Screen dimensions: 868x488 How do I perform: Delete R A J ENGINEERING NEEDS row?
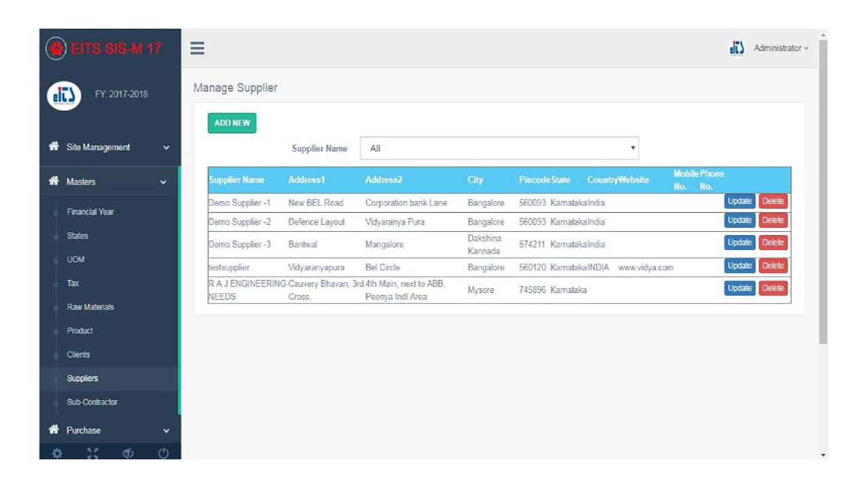click(773, 288)
